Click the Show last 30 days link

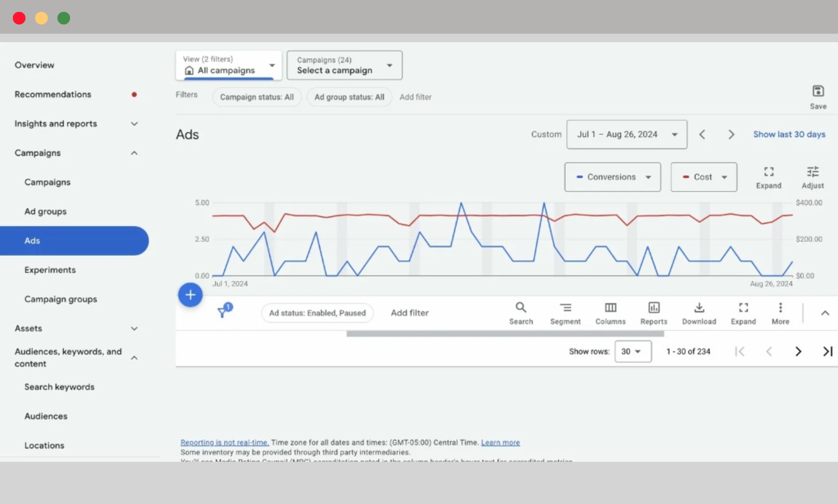click(789, 134)
